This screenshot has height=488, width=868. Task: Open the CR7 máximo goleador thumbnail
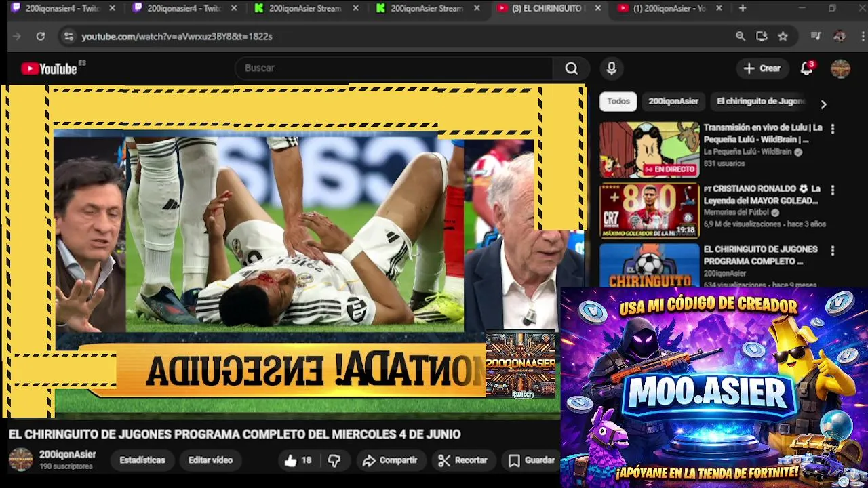pyautogui.click(x=649, y=211)
